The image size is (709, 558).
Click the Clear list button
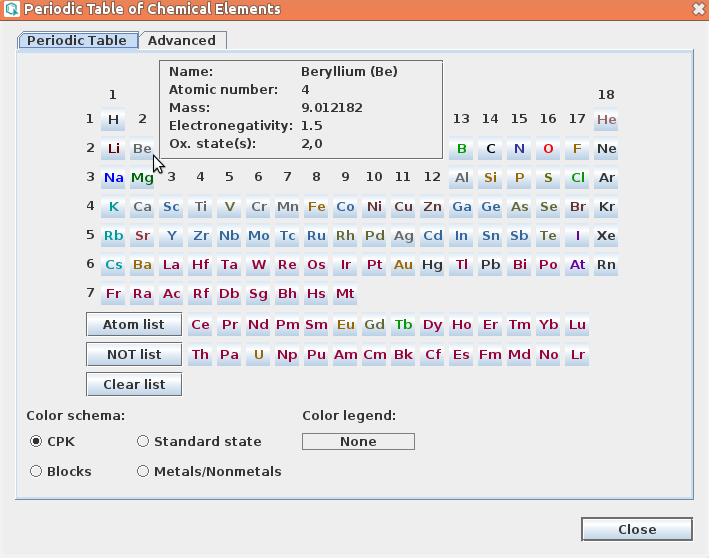133,384
